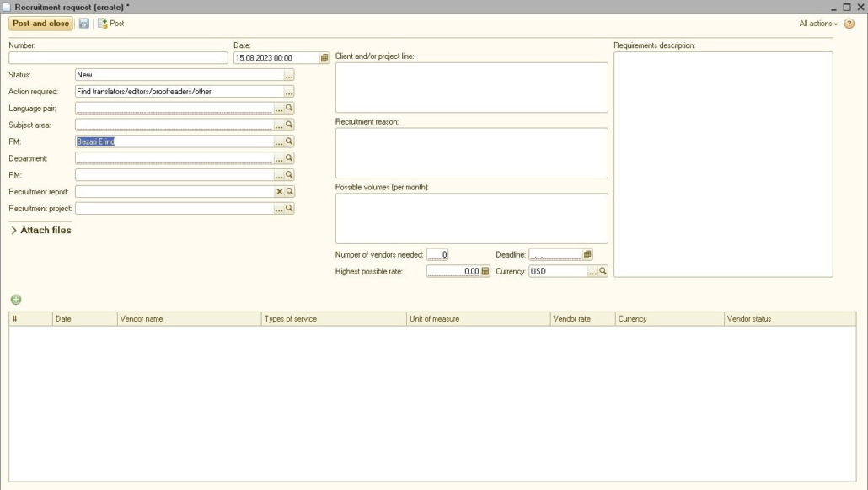Click magnifier icon next to PM field
This screenshot has width=868, height=490.
(289, 141)
